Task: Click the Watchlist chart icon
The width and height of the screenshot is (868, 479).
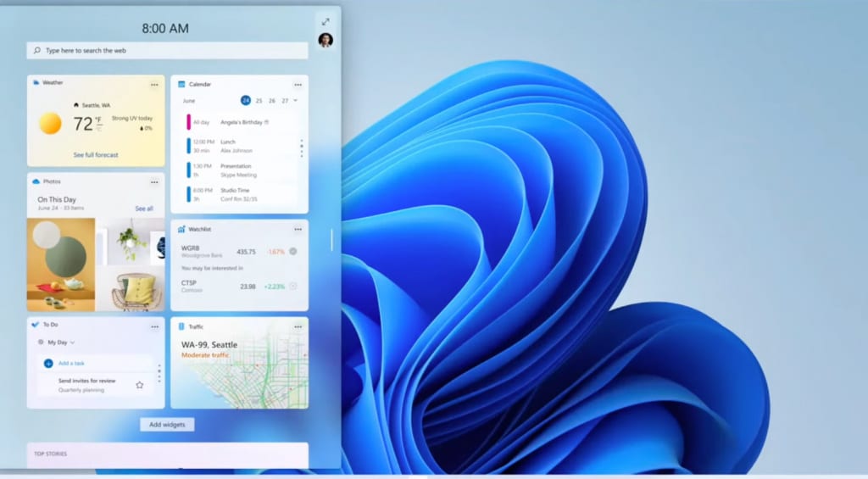Action: coord(181,229)
